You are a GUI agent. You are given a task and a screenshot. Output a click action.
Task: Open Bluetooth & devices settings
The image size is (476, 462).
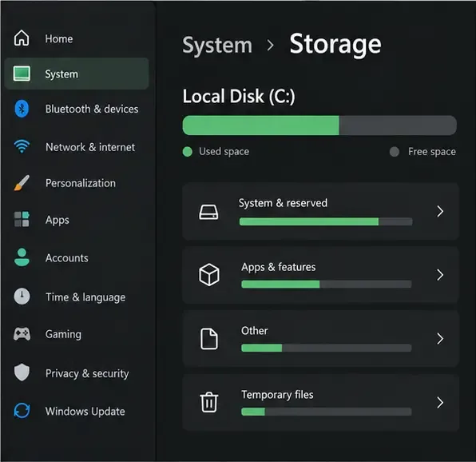pyautogui.click(x=77, y=109)
